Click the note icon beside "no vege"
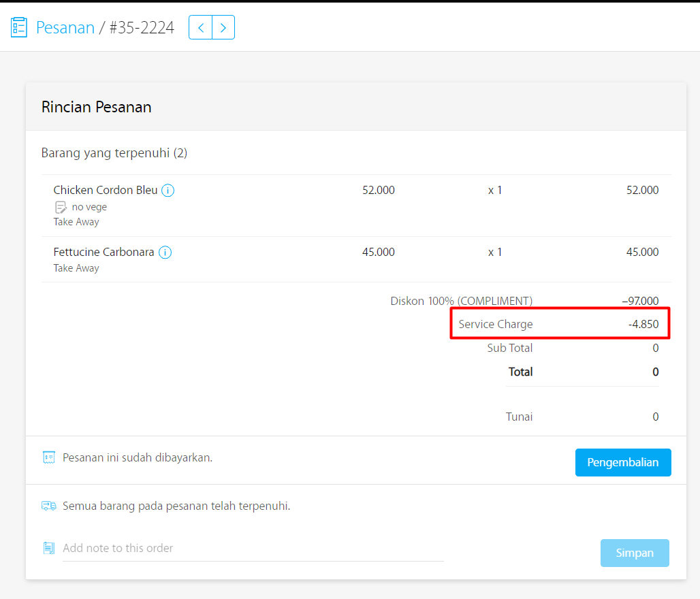 point(61,208)
